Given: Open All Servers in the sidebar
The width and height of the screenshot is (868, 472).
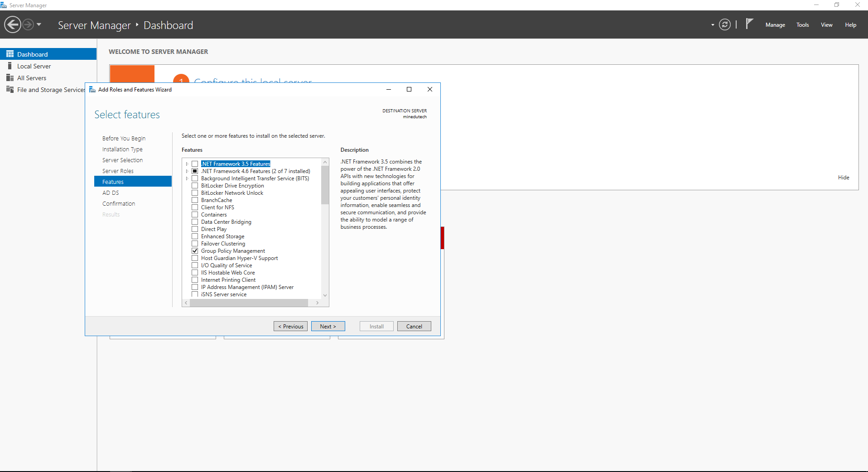Looking at the screenshot, I should (x=32, y=78).
